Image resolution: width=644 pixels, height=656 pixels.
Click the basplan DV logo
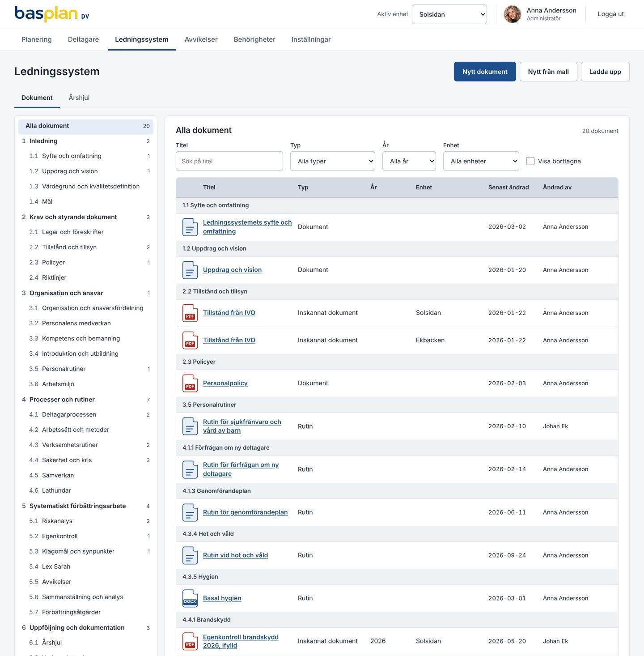click(52, 14)
